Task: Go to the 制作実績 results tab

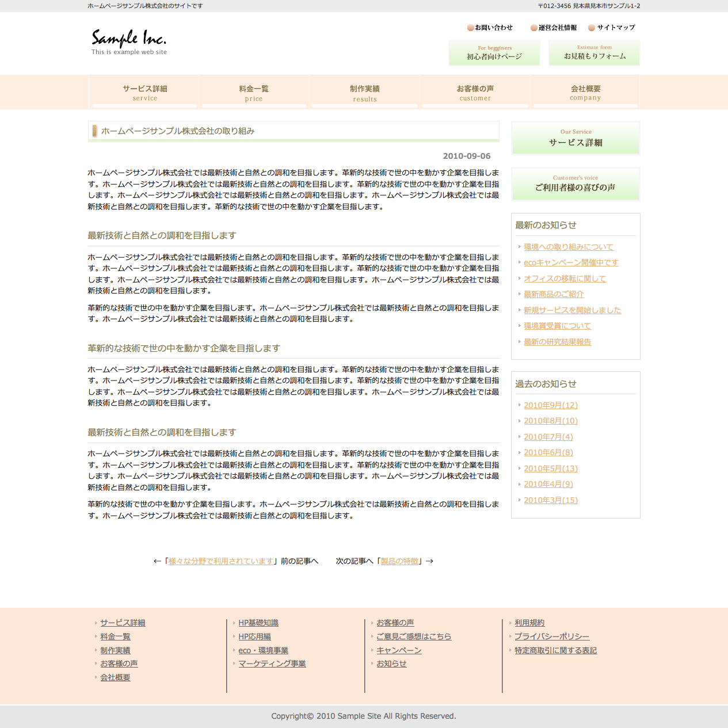Action: click(365, 92)
